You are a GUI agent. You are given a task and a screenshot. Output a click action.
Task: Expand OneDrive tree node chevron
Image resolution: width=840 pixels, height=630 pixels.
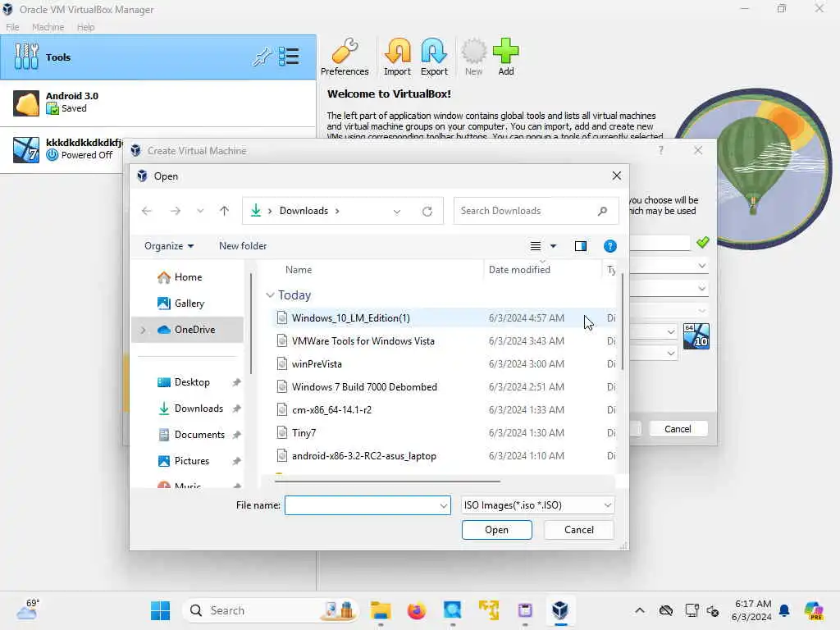tap(144, 330)
